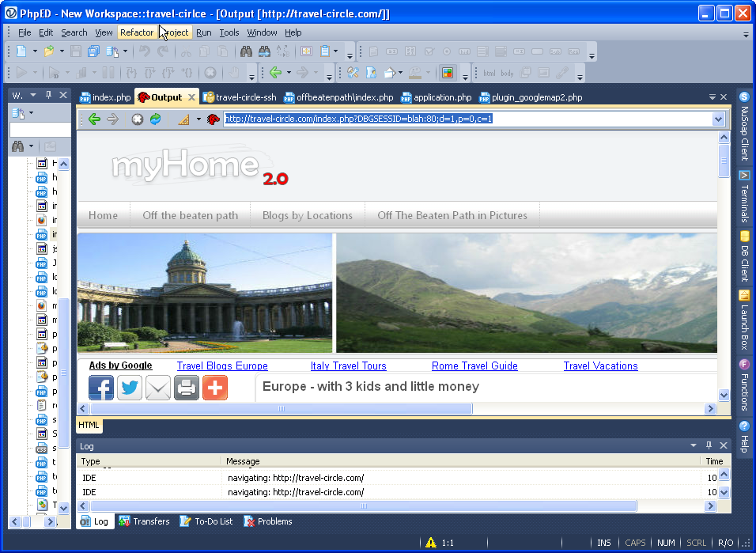Click the blue refresh page icon

click(155, 119)
